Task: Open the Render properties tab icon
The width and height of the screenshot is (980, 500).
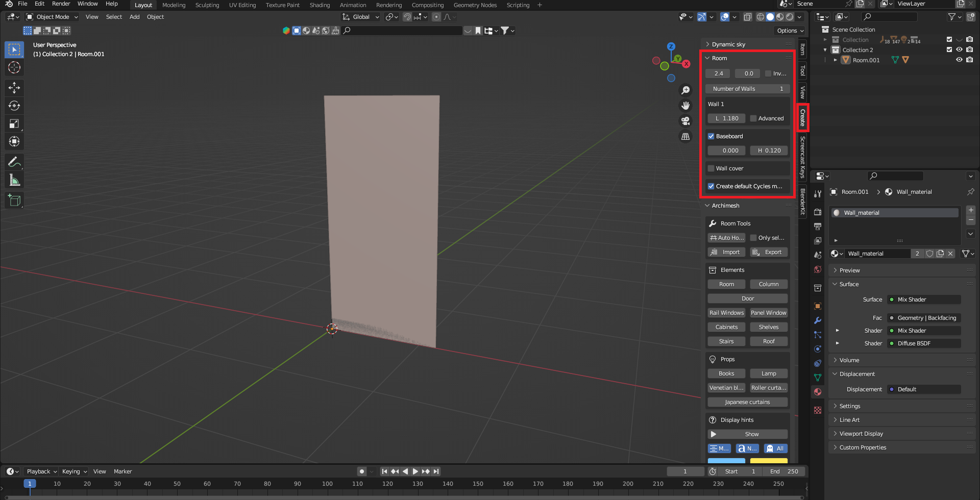Action: (x=818, y=212)
